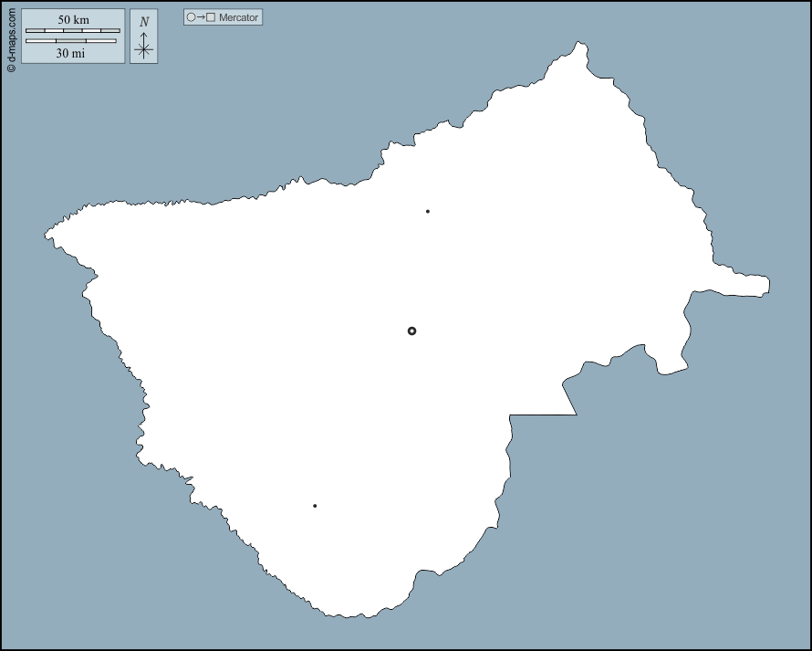Click the western pointed tip of territory

coord(48,235)
